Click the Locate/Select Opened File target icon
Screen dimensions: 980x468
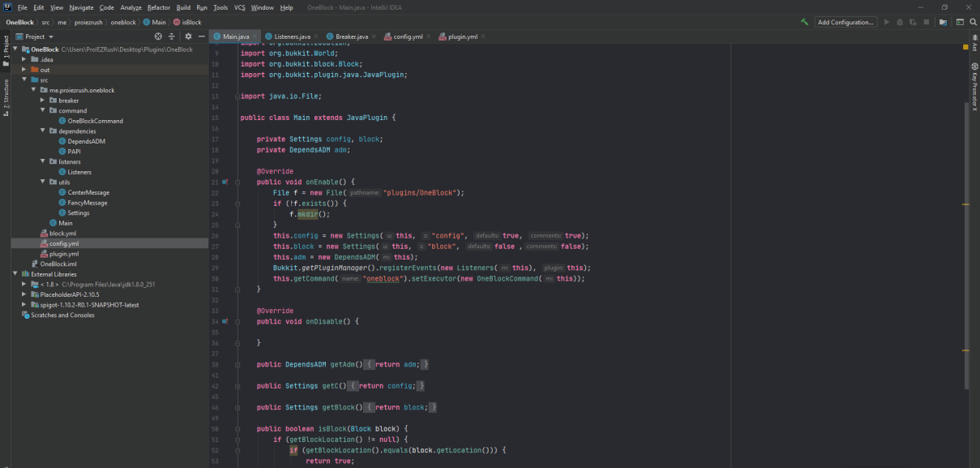click(x=158, y=36)
